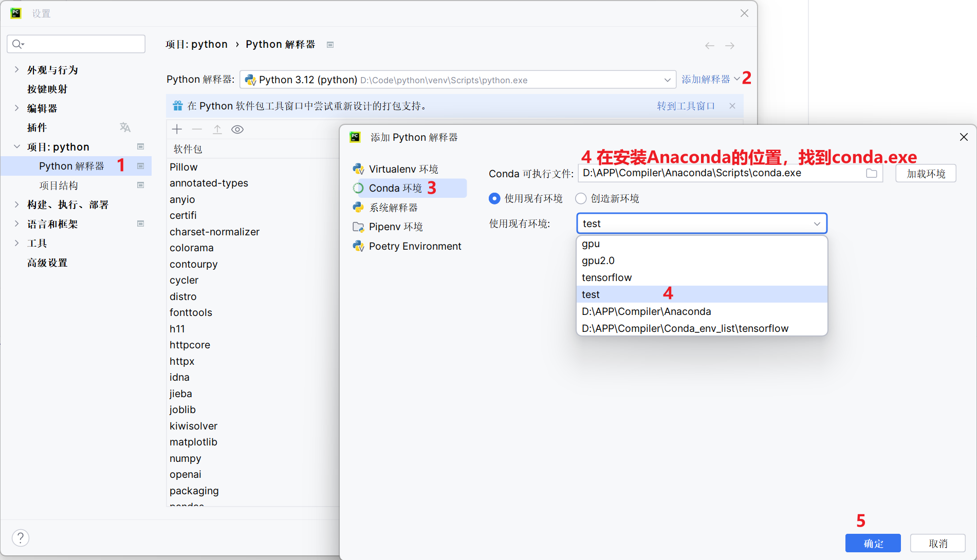The image size is (977, 560).
Task: Choose tensorflow environment from list
Action: (x=702, y=277)
